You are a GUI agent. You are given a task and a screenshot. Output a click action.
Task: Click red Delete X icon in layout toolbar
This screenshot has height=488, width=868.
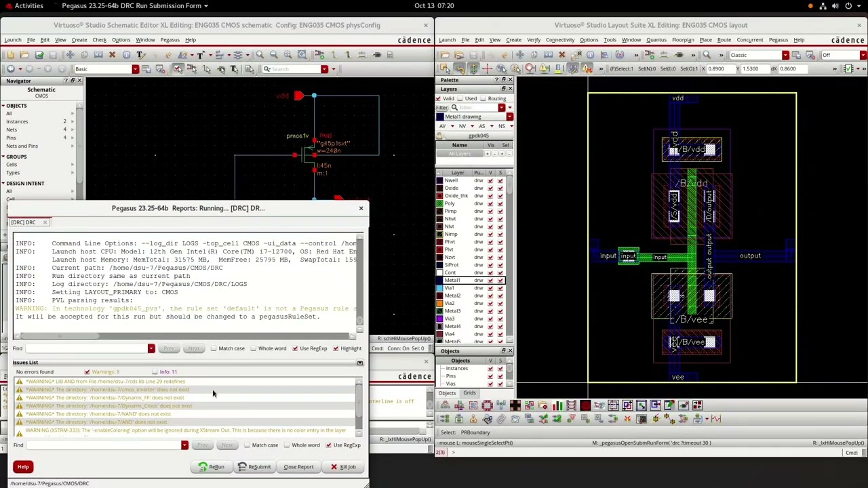point(561,54)
